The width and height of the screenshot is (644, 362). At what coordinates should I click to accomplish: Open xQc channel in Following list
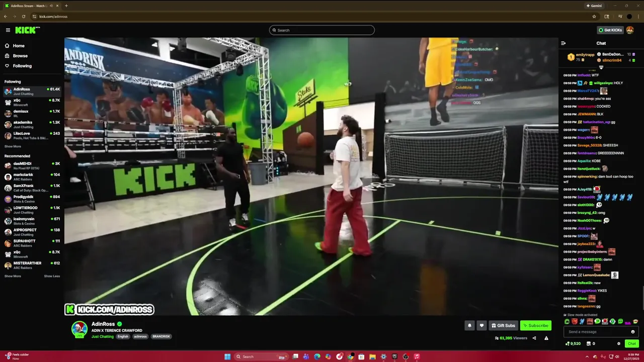point(32,103)
